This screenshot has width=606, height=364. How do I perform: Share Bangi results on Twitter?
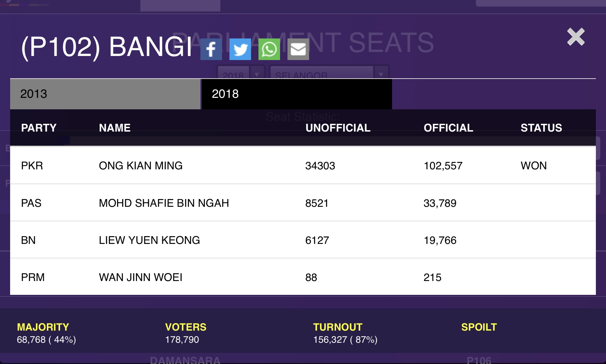(240, 49)
